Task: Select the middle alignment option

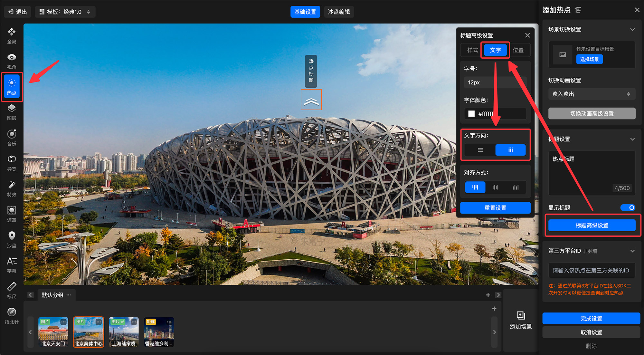Action: [495, 187]
